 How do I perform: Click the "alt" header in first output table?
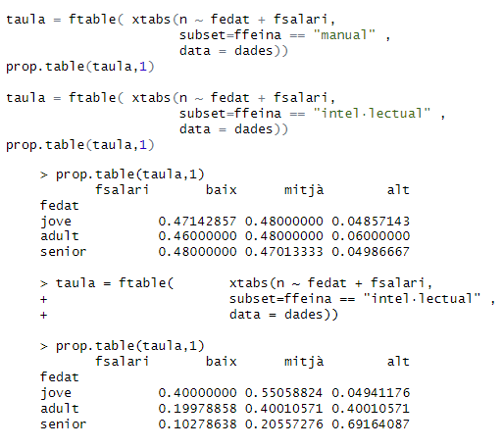pos(398,190)
